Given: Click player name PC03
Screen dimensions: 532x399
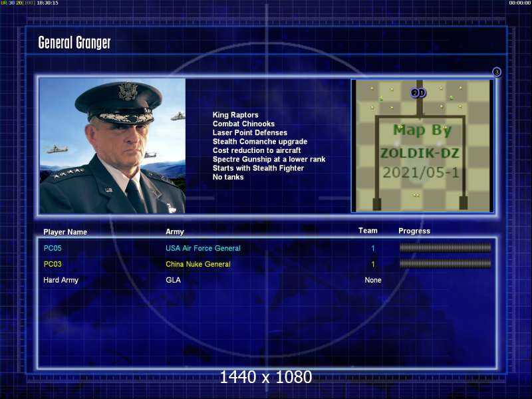Looking at the screenshot, I should (x=53, y=264).
